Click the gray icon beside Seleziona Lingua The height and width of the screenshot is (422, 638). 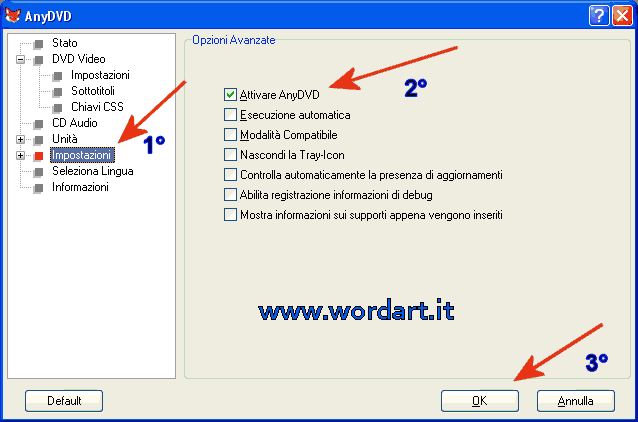pos(39,172)
